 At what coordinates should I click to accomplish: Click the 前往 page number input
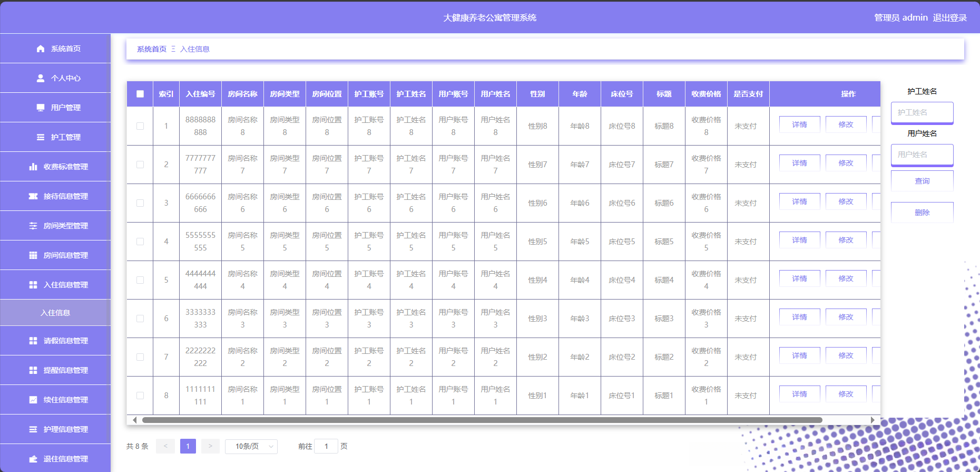coord(326,446)
